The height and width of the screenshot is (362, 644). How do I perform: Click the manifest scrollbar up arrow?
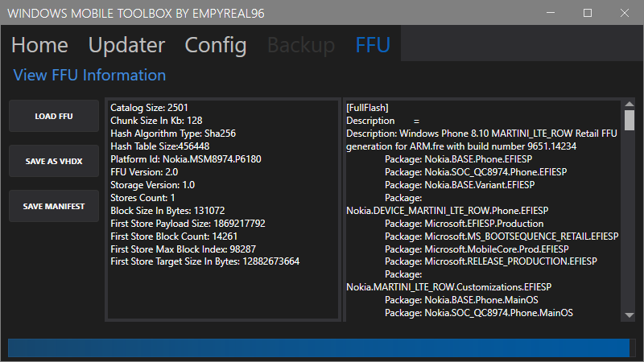(x=630, y=105)
